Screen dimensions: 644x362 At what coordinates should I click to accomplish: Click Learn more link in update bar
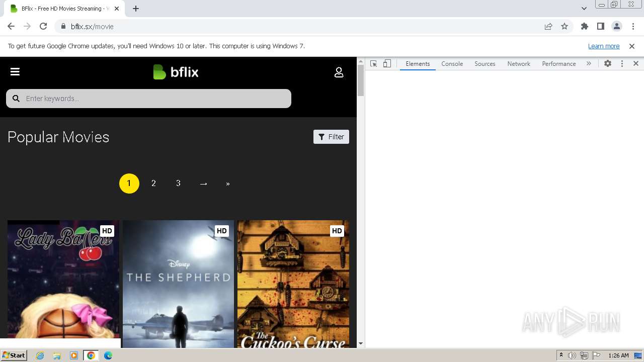click(x=604, y=46)
